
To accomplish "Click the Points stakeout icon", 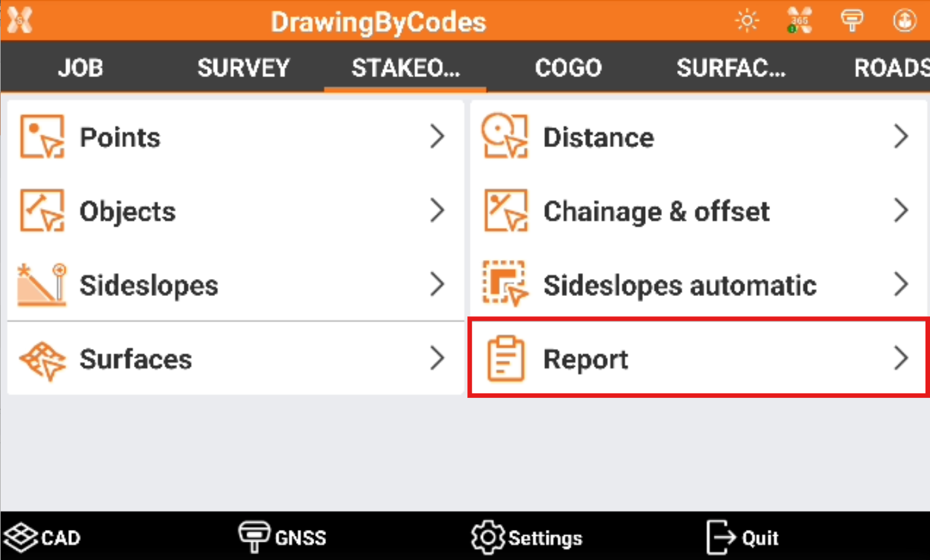I will click(42, 137).
